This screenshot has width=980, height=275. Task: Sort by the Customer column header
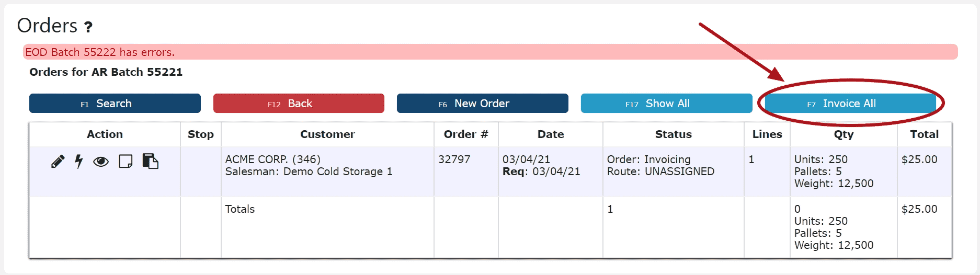(327, 134)
